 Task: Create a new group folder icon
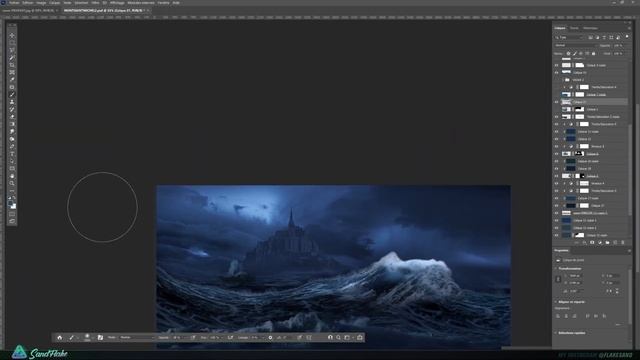pyautogui.click(x=607, y=242)
